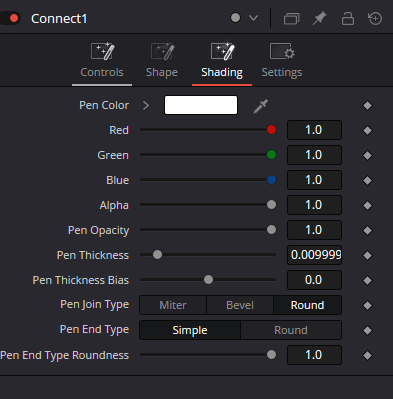The height and width of the screenshot is (399, 393).
Task: Add keyframe for Pen Opacity
Action: click(x=367, y=231)
